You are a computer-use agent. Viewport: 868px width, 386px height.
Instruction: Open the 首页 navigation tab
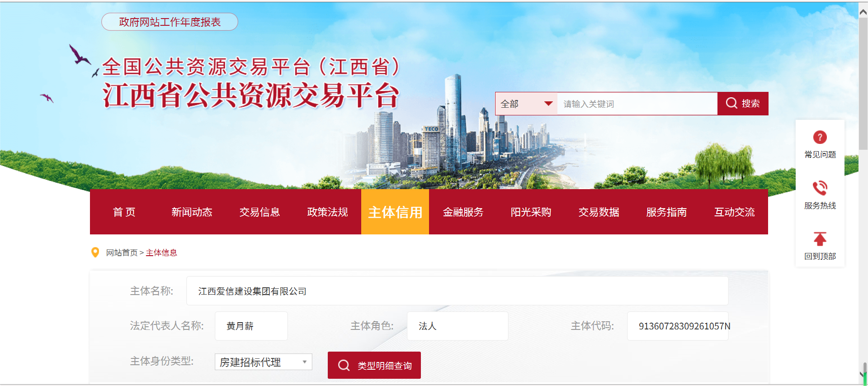click(x=124, y=212)
